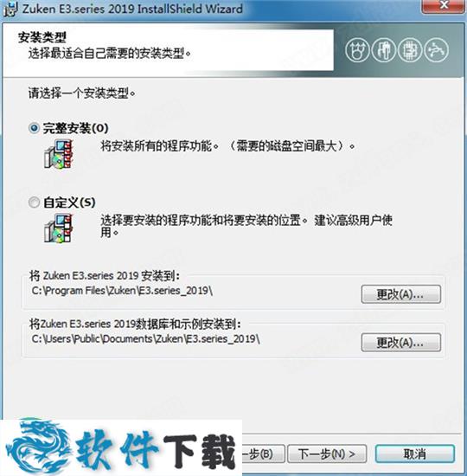
Task: Click the complete installation package icon
Action: [59, 154]
